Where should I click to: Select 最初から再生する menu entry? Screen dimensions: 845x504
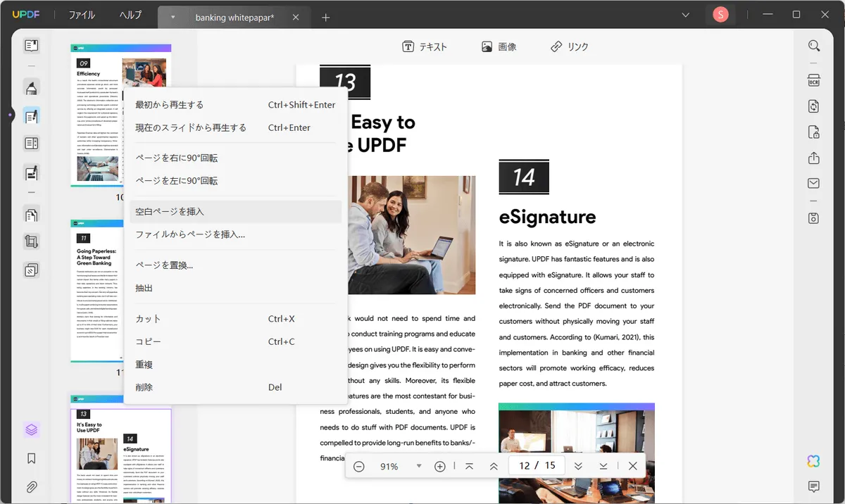pos(236,105)
